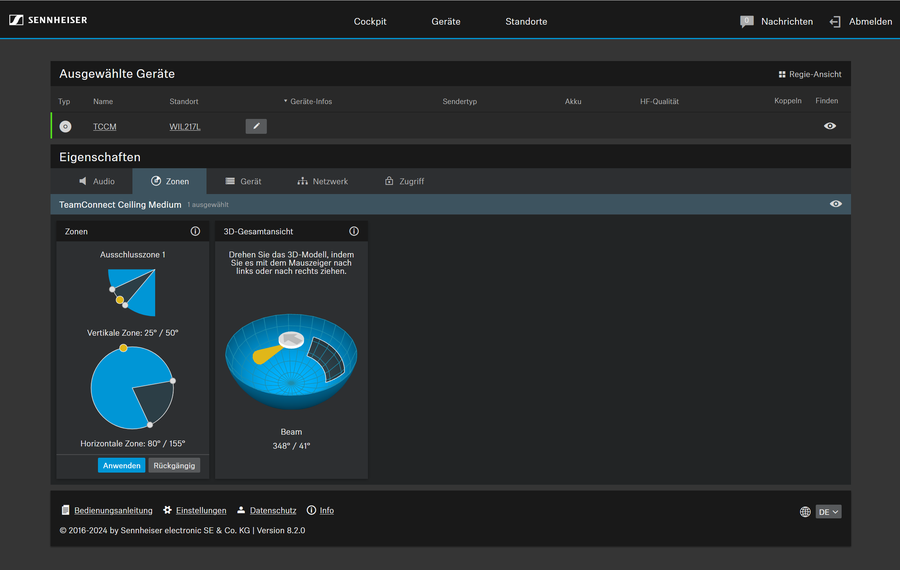Click the right white handle of horizontal zone

tap(173, 381)
